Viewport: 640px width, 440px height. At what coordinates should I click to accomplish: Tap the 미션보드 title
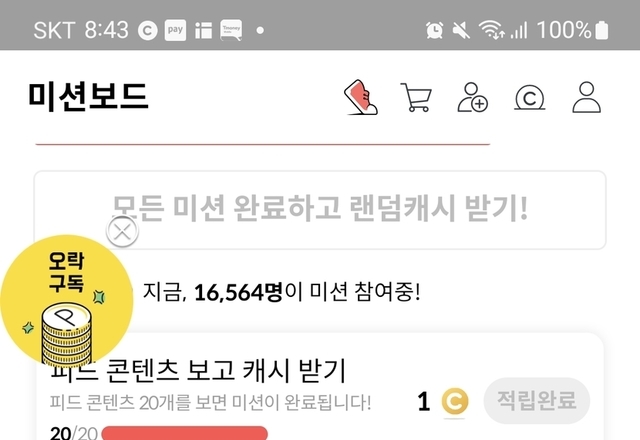tap(88, 97)
